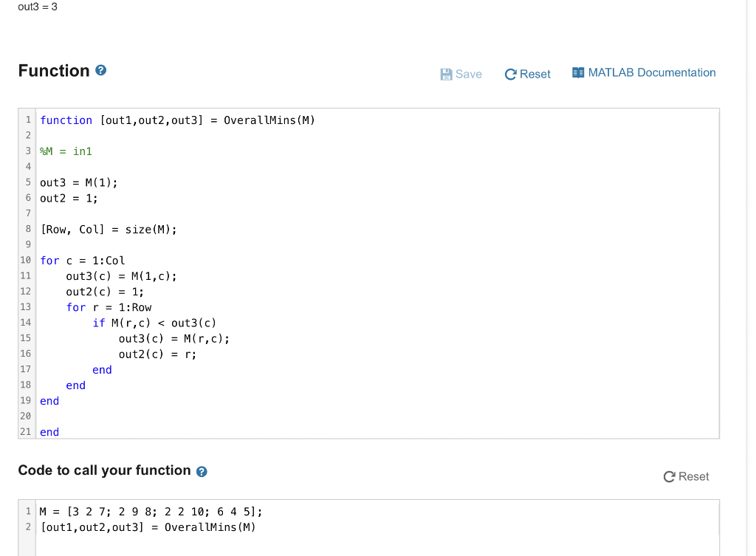Click the lower Reset circular arrow icon
Viewport: 756px width, 556px height.
coord(669,477)
